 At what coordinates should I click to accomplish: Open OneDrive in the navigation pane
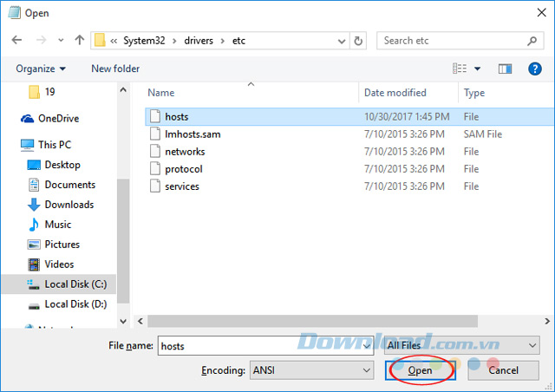pos(50,119)
